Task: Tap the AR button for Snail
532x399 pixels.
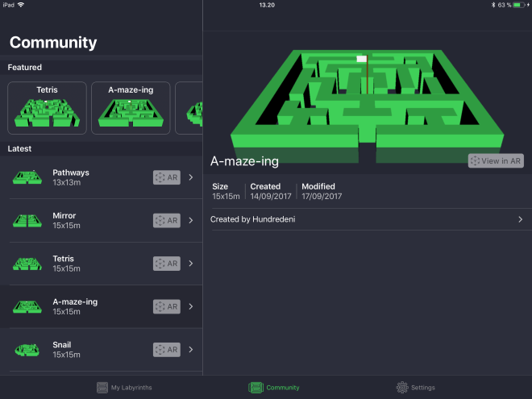Action: tap(167, 349)
